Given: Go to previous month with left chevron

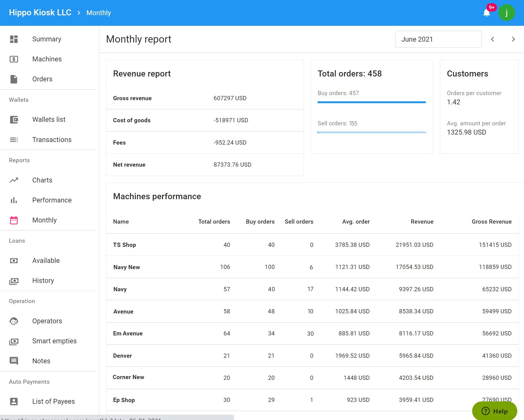Looking at the screenshot, I should point(492,39).
